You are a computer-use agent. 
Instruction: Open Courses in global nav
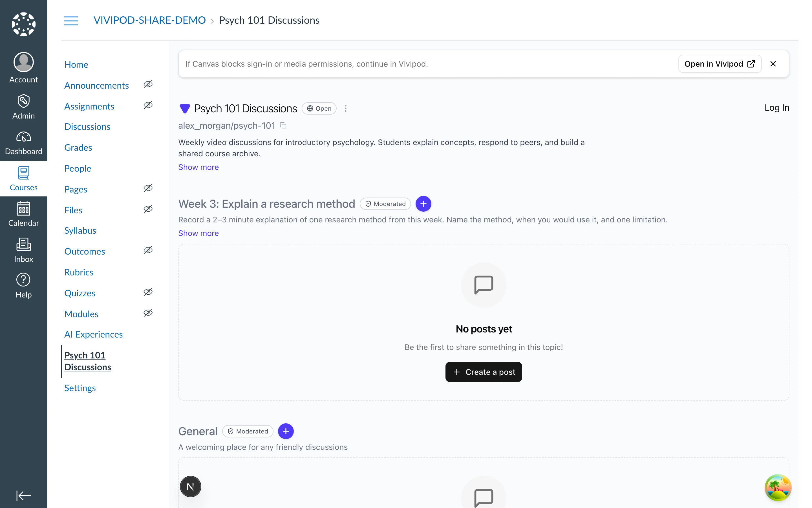tap(23, 179)
